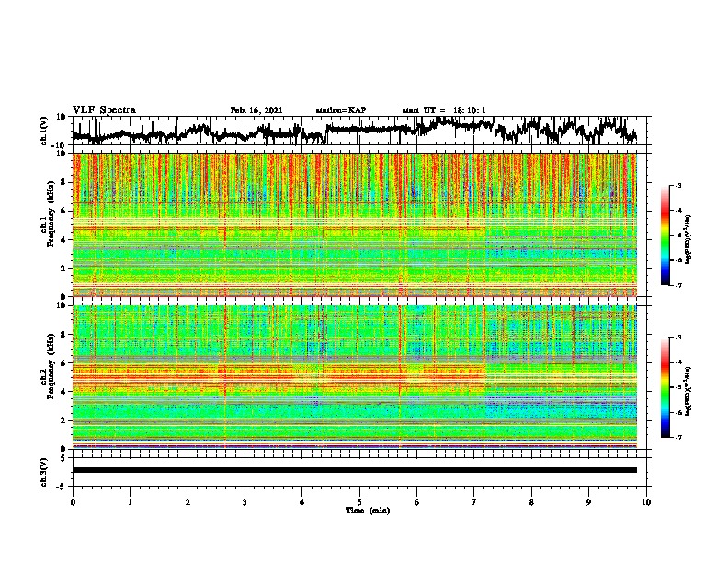Click the "8" kHz tick on ch.1 spectrogram
This screenshot has width=728, height=563.
pos(64,182)
